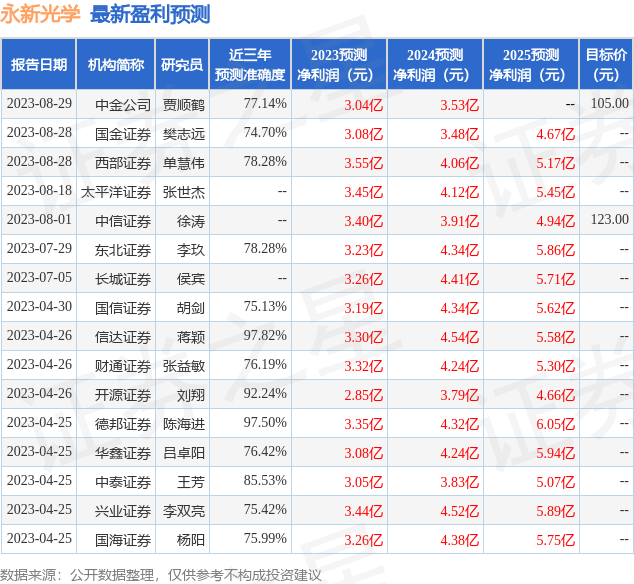634x584 pixels.
Task: Select analyst 杨阳
Action: (191, 541)
